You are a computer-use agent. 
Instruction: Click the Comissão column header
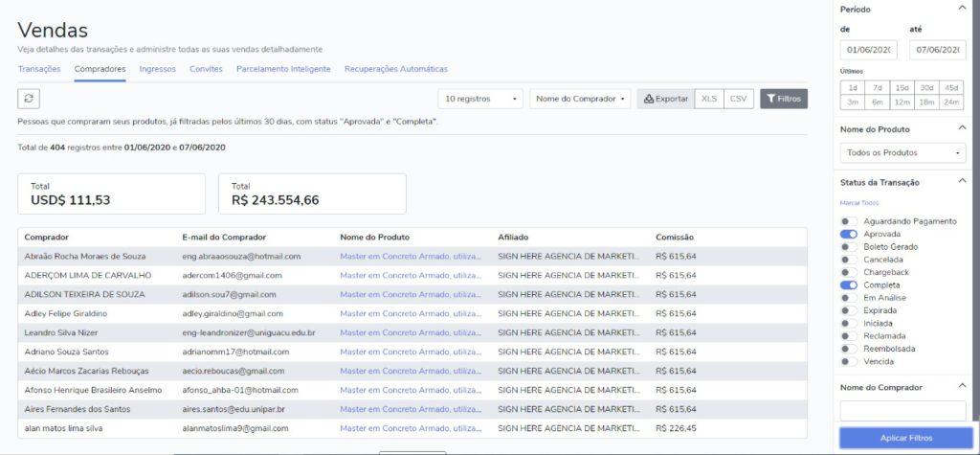(675, 238)
